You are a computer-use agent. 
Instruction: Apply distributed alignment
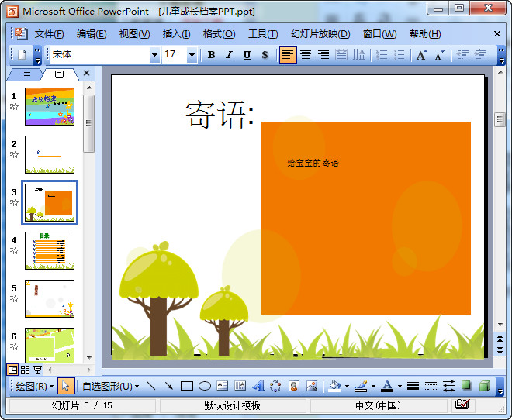[341, 55]
